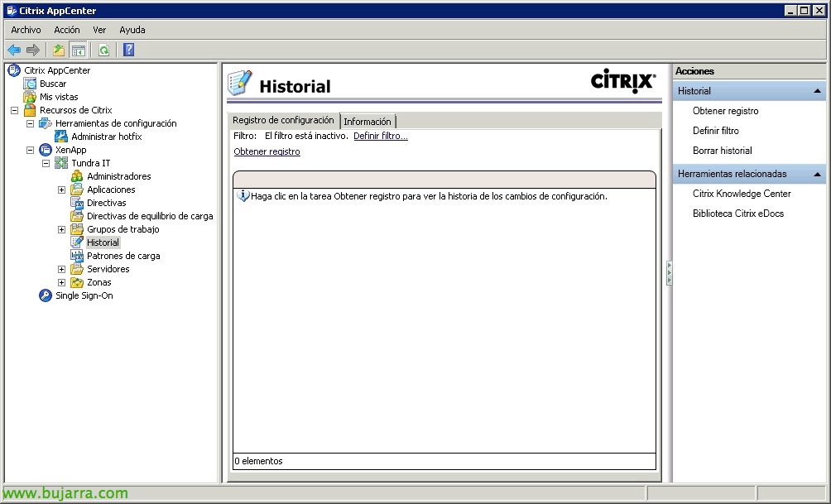Expand the Grupos de trabajo node
Image resolution: width=831 pixels, height=504 pixels.
(x=61, y=229)
